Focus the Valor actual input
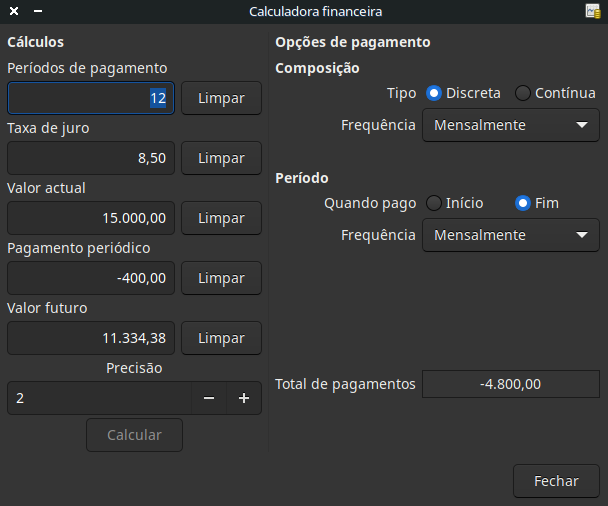 (91, 218)
